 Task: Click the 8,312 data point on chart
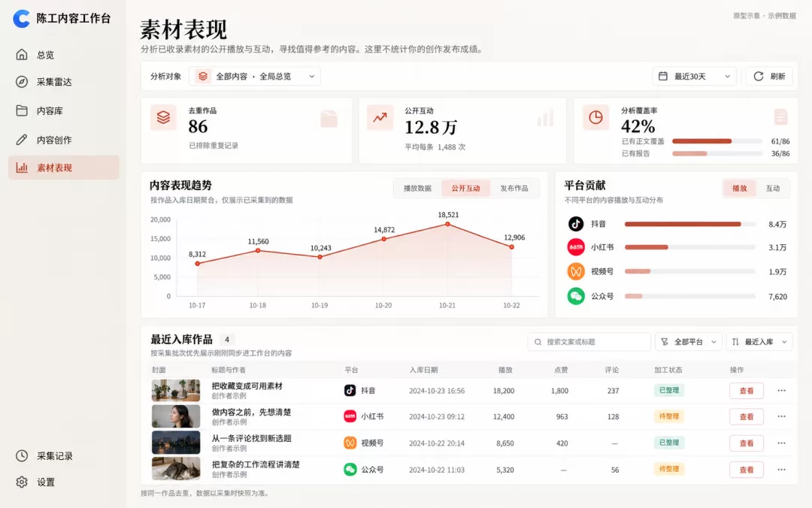tap(197, 264)
